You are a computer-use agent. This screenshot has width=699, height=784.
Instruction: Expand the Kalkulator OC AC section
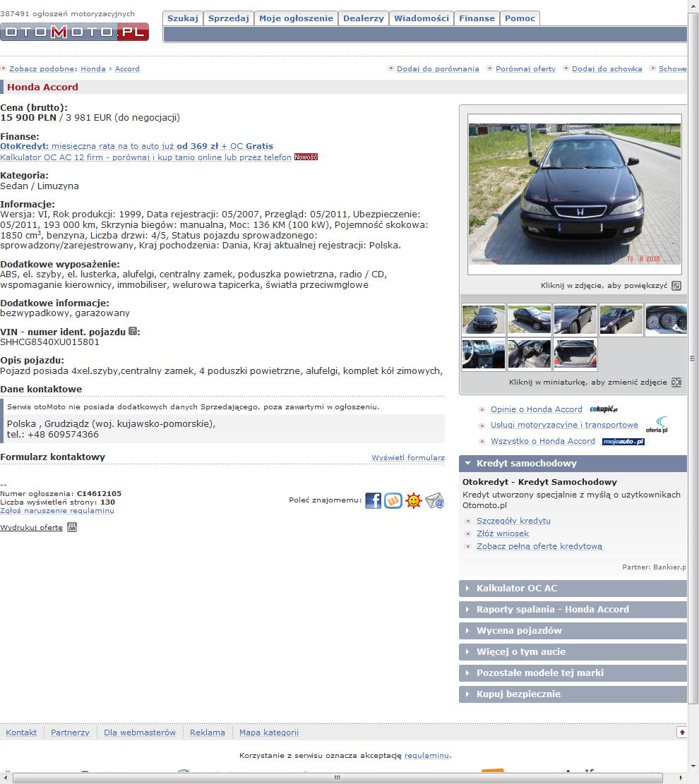pyautogui.click(x=573, y=589)
